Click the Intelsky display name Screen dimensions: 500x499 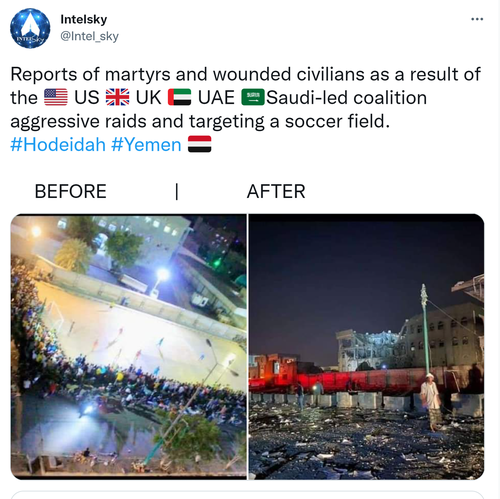point(84,19)
